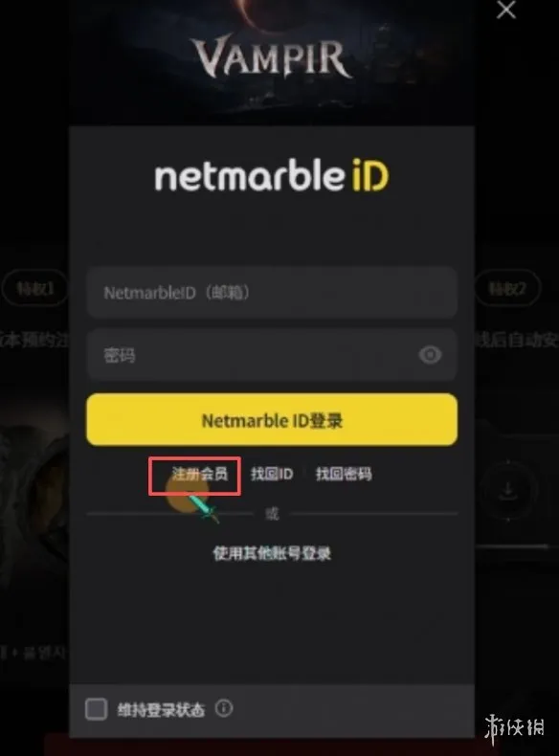Click the 维持登录状态 label text
The image size is (559, 756).
[161, 710]
